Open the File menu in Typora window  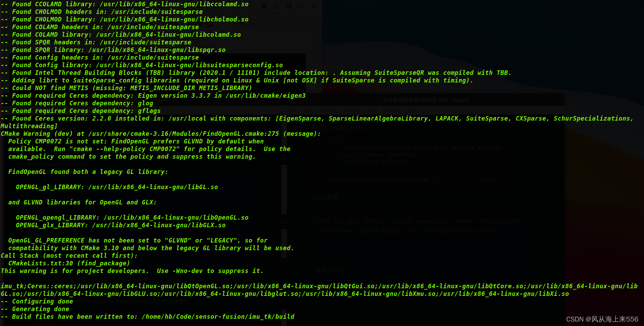[293, 111]
